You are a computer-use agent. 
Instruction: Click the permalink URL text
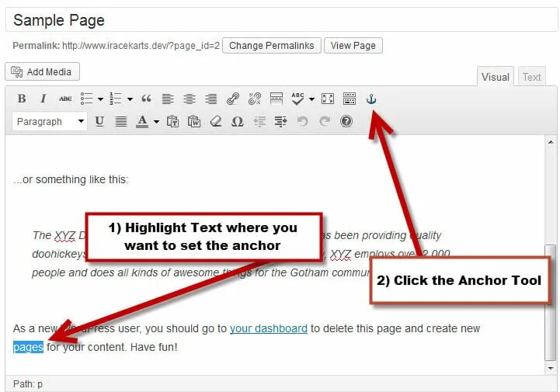coord(141,46)
